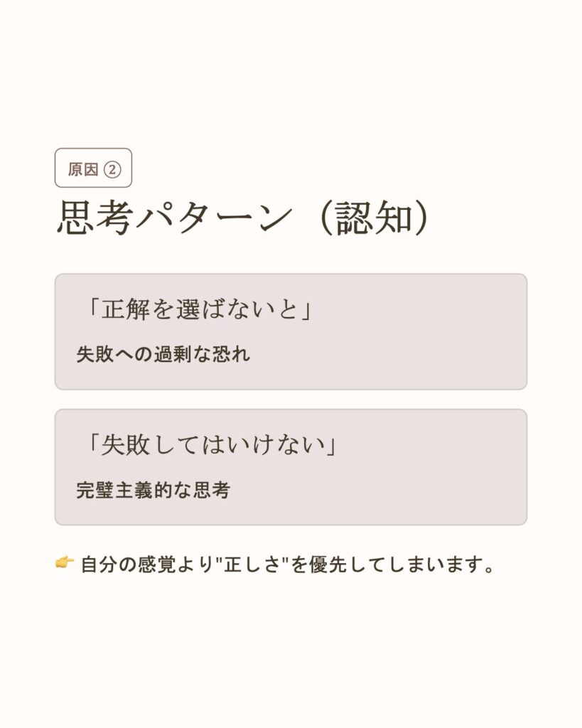Screen dimensions: 582x728
Task: Click the 選ばないと text in first card
Action: pyautogui.click(x=238, y=310)
